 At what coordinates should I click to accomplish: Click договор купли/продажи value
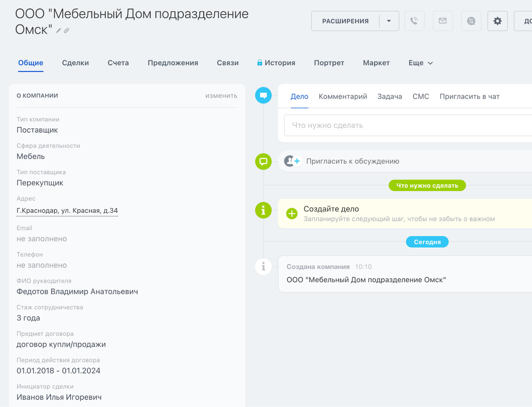click(61, 344)
